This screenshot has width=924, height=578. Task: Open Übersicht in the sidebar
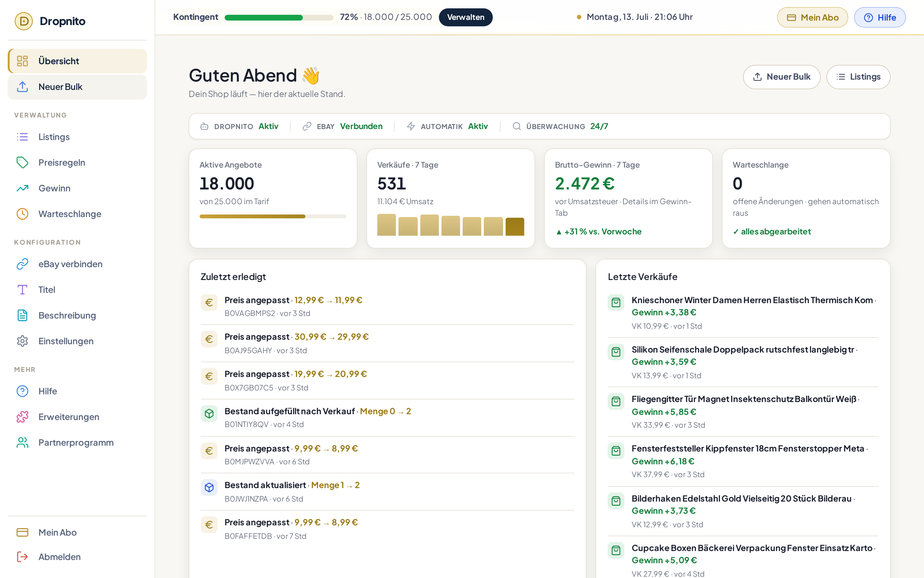tap(77, 61)
